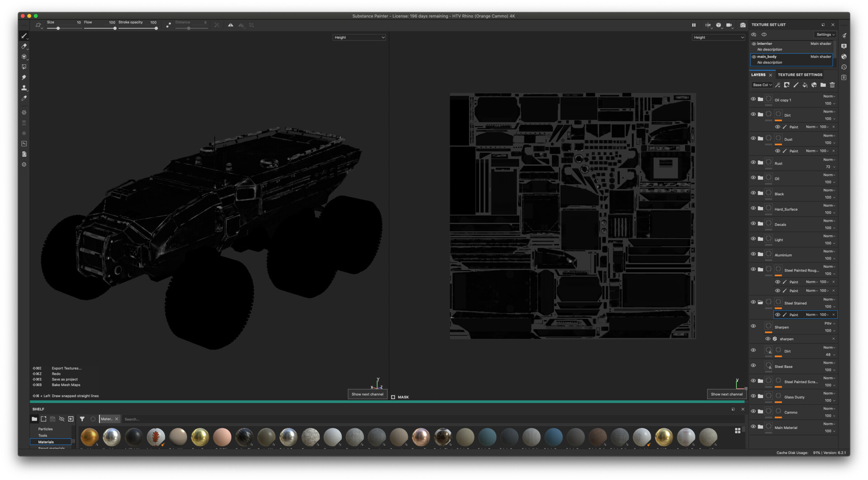Remove the Mater.. filter tag

(x=117, y=419)
